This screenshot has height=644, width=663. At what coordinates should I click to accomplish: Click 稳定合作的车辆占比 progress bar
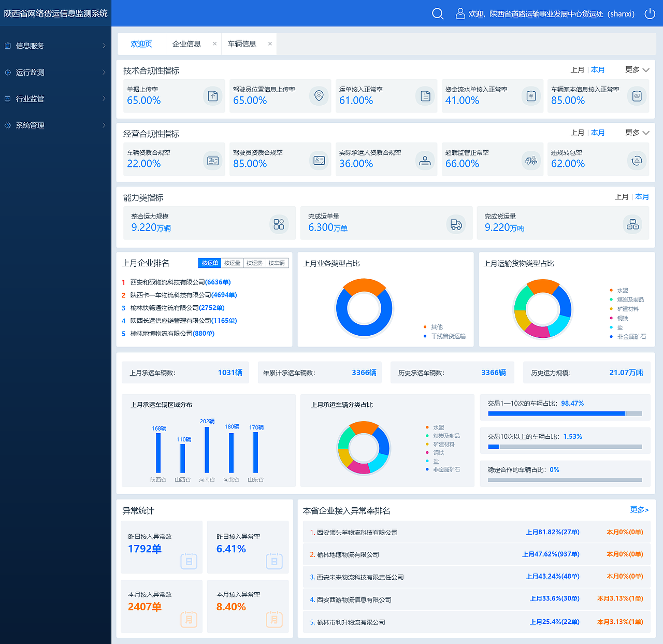[565, 480]
